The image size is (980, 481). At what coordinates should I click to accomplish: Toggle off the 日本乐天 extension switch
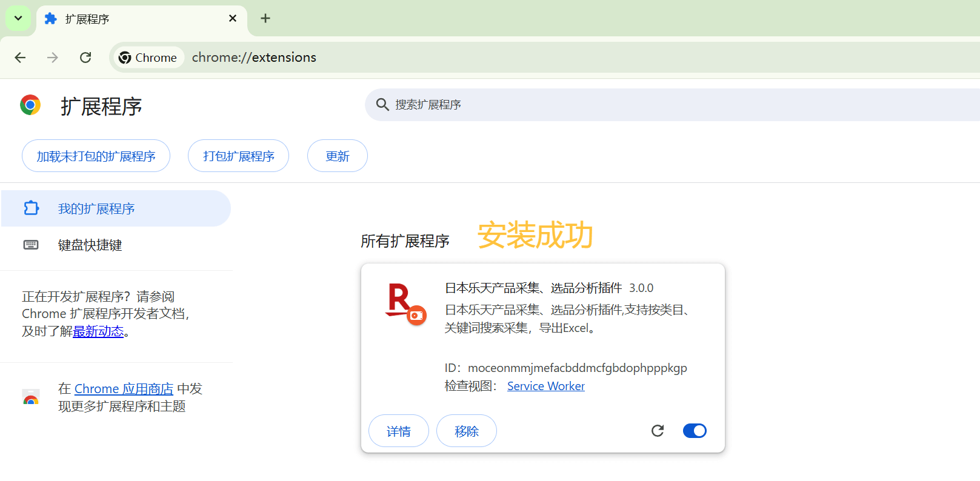click(x=695, y=431)
